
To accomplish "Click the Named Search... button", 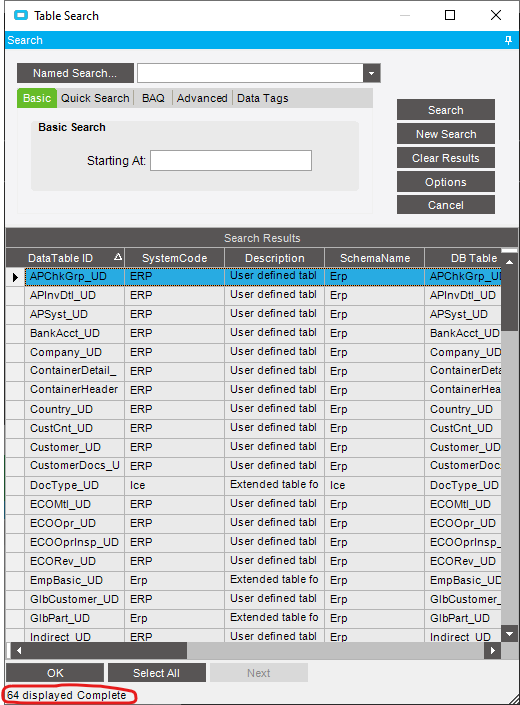I will pos(75,73).
